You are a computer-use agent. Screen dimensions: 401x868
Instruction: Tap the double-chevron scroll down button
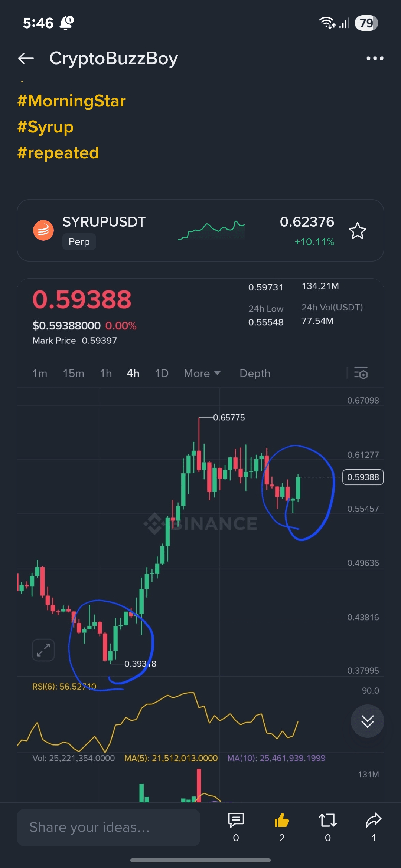[x=368, y=721]
